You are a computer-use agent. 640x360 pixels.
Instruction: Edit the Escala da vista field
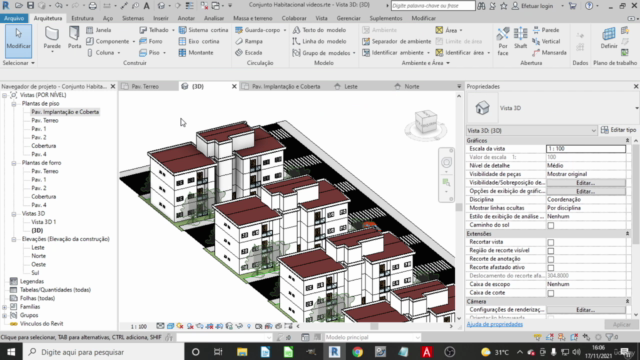(x=586, y=149)
